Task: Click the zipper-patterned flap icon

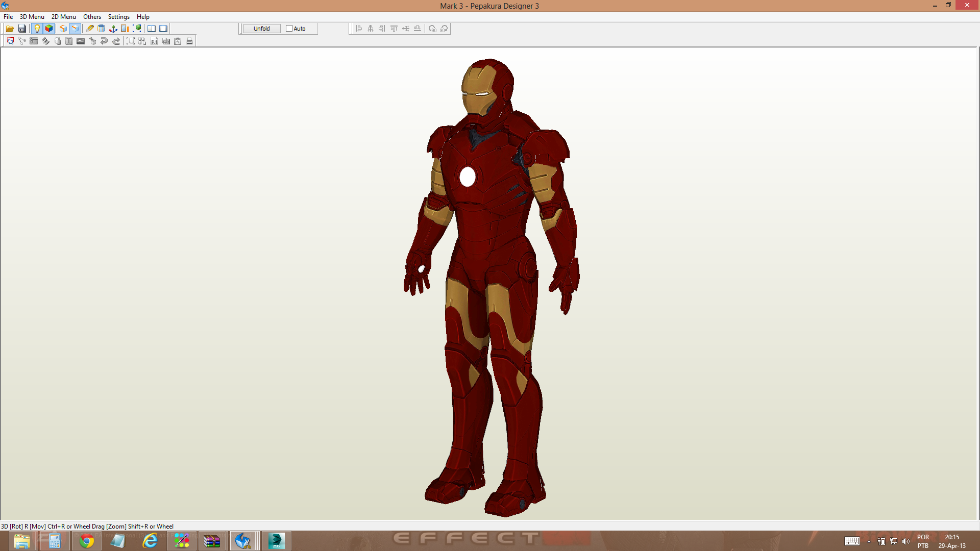Action: pyautogui.click(x=34, y=41)
